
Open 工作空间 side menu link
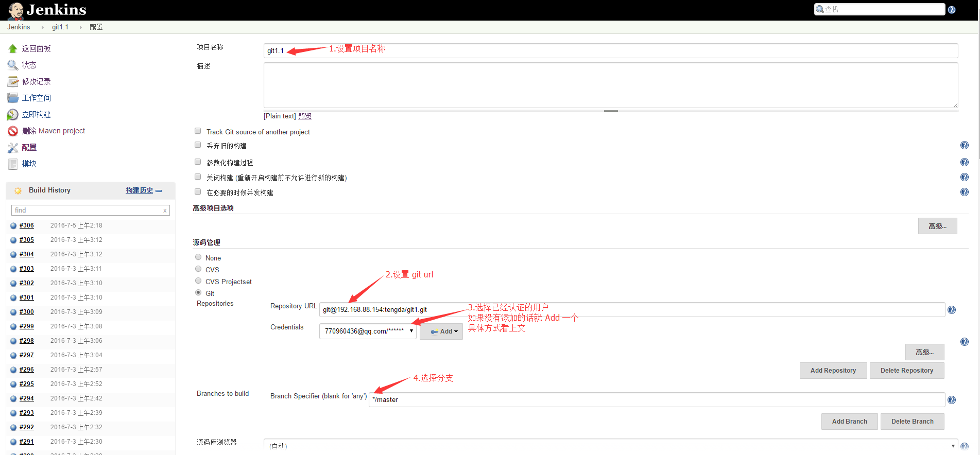tap(36, 98)
